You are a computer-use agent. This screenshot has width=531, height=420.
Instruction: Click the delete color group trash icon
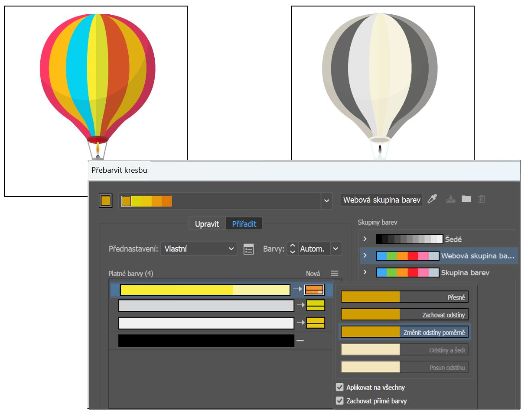(x=482, y=199)
